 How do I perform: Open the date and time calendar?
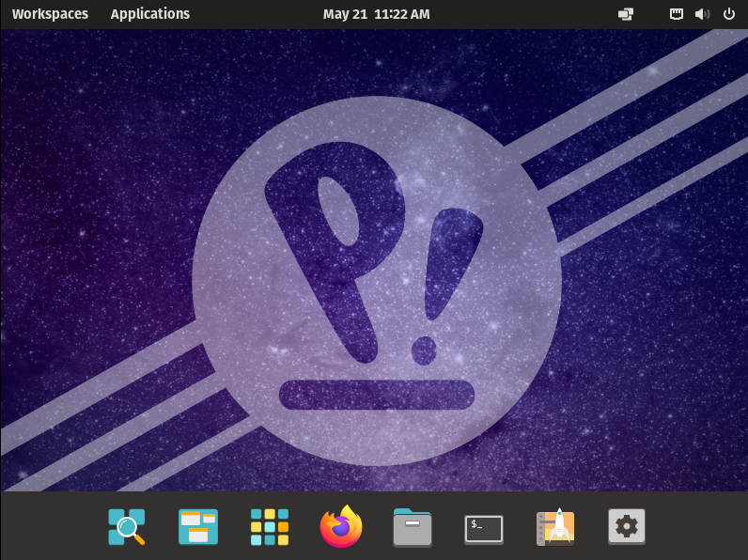(377, 14)
